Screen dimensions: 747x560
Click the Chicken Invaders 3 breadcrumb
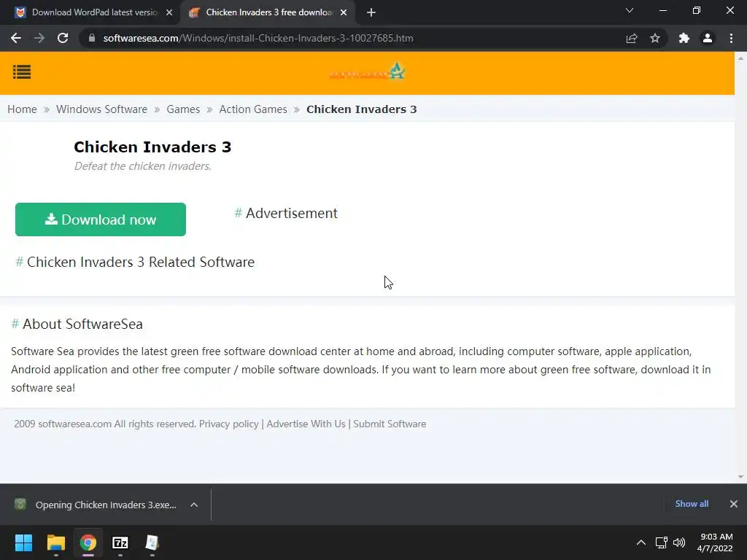point(362,109)
